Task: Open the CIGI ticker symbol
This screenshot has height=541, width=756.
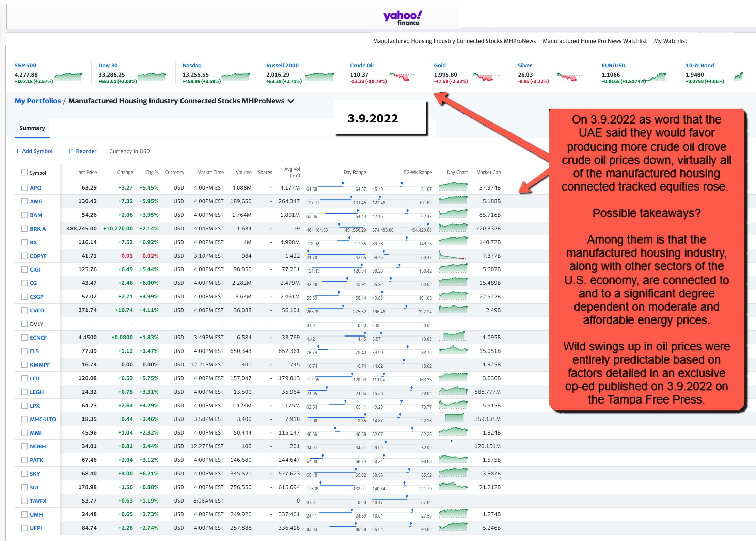Action: (x=35, y=269)
